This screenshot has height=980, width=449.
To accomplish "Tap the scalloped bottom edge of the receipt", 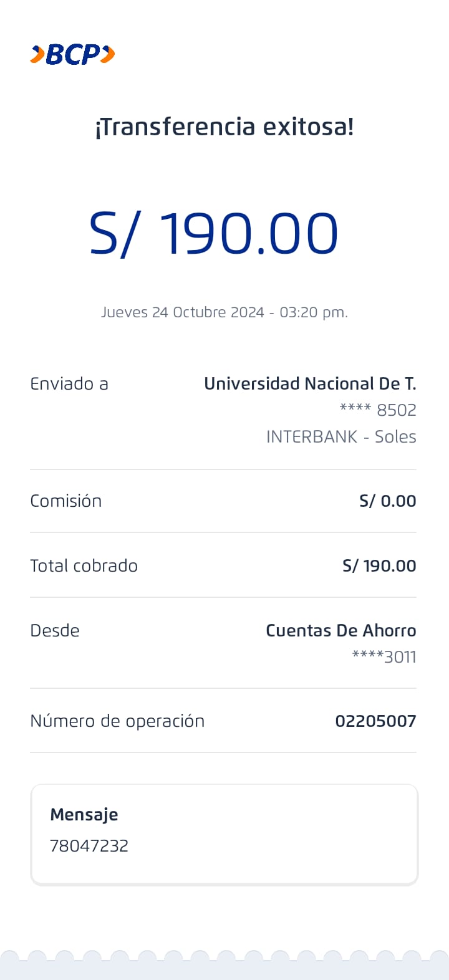I will coord(224,959).
